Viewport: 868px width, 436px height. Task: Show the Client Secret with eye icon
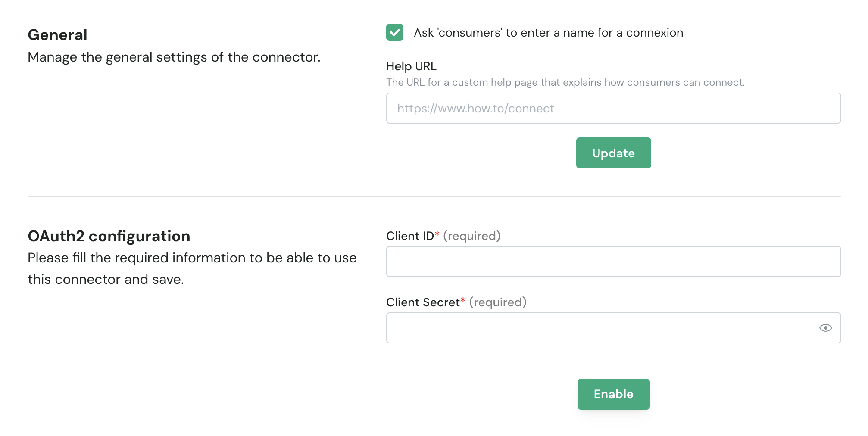pyautogui.click(x=825, y=328)
